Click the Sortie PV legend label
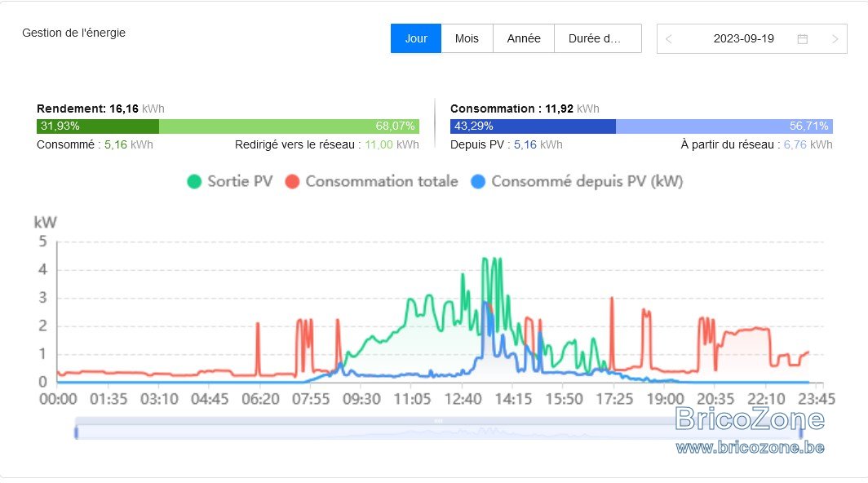The width and height of the screenshot is (868, 483). click(x=240, y=182)
